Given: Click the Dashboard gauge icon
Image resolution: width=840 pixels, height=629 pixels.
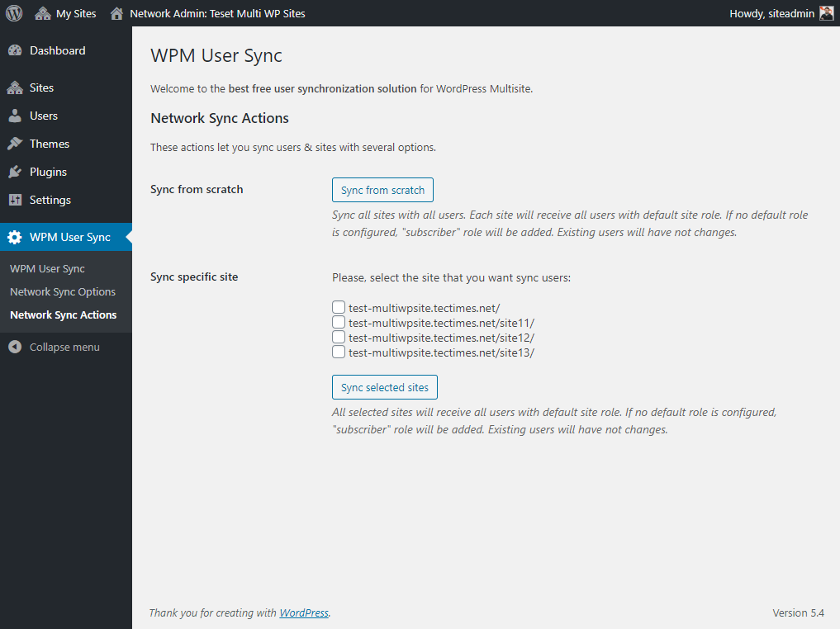Looking at the screenshot, I should click(15, 51).
